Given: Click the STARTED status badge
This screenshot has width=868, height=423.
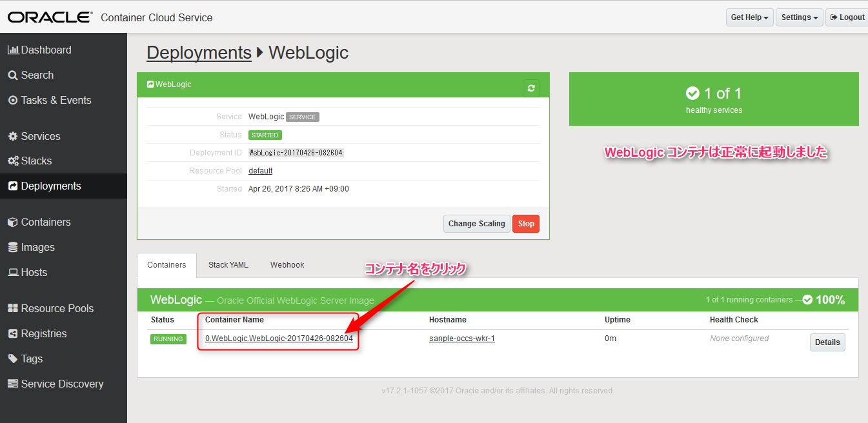Looking at the screenshot, I should coord(265,135).
